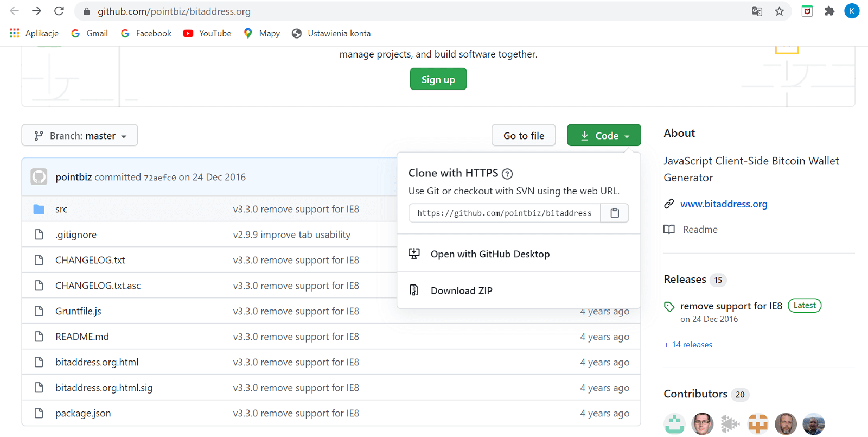This screenshot has width=868, height=437.
Task: Click the pointbiz avatar image
Action: coord(39,177)
